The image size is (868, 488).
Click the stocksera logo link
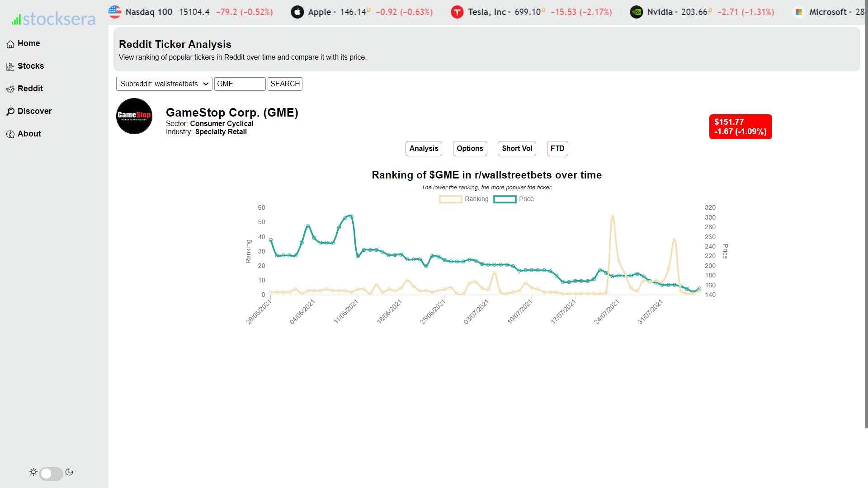[x=54, y=19]
